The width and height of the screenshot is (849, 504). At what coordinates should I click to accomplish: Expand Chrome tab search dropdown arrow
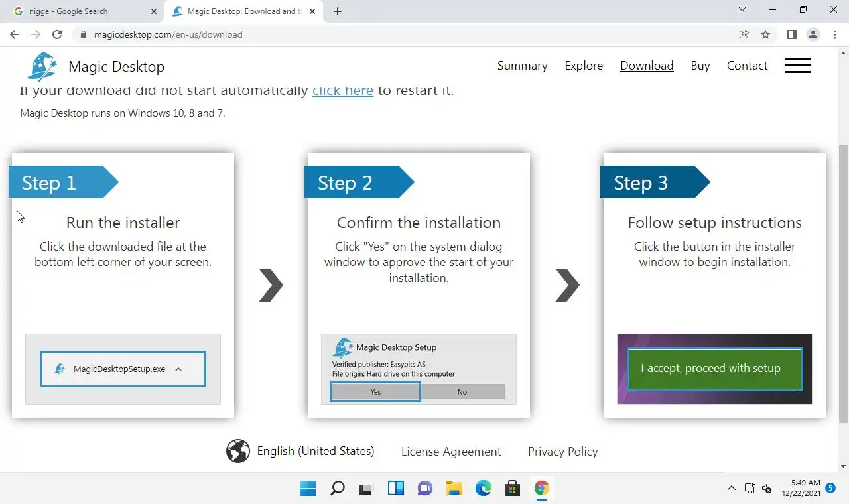point(742,9)
